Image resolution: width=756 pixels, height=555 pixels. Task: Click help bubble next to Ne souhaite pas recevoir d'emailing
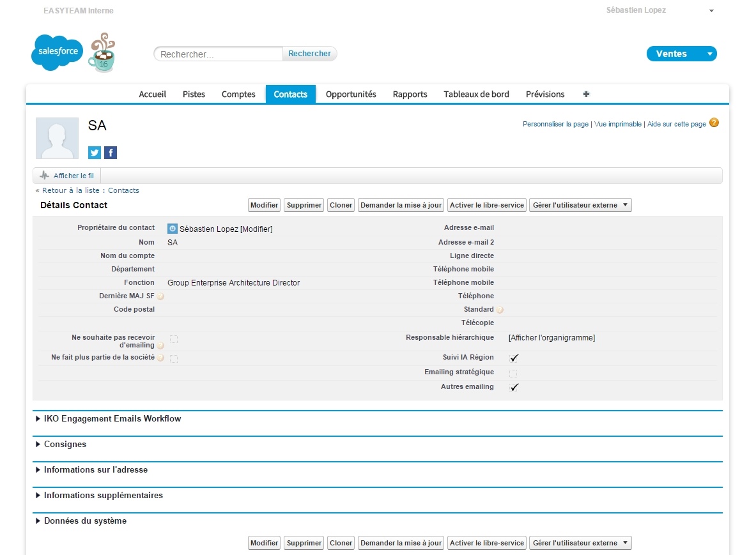click(160, 346)
